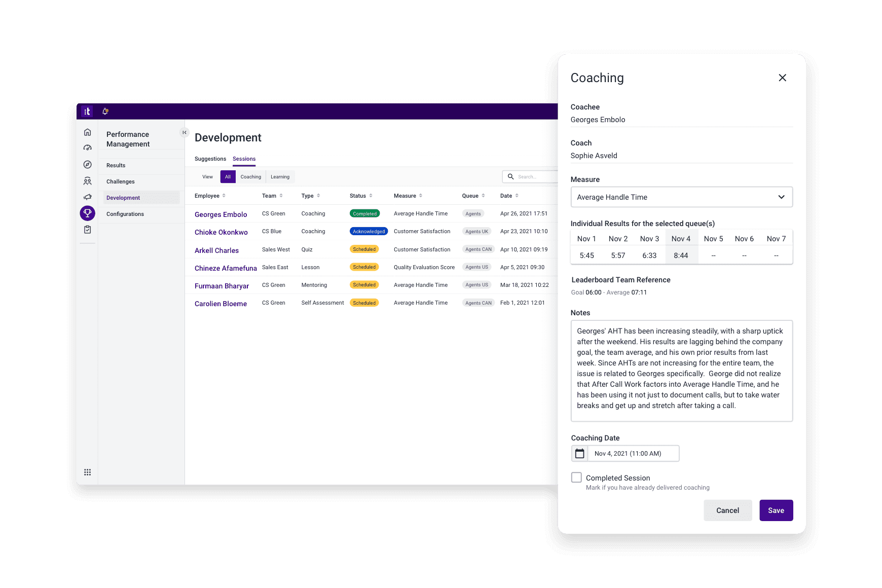Screen dimensions: 882x588
Task: Select the Teams people icon
Action: 87,180
